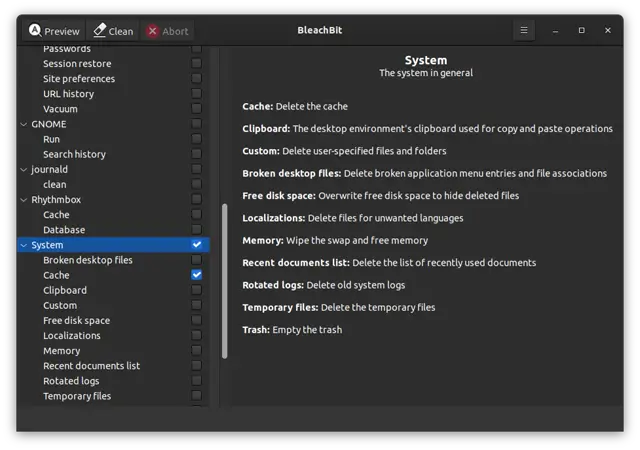The image size is (640, 450).
Task: Select the Temporary files item
Action: click(x=77, y=396)
